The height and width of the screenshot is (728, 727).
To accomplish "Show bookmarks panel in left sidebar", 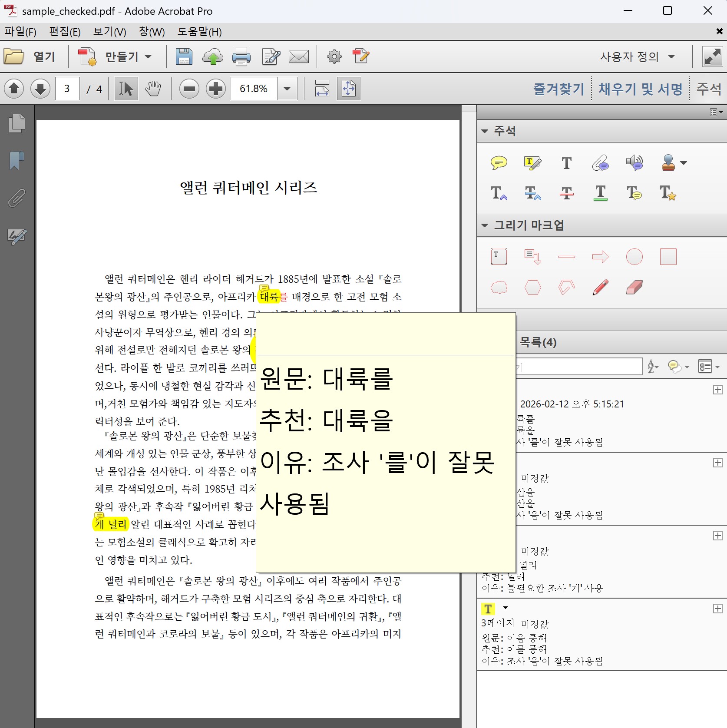I will [x=17, y=161].
